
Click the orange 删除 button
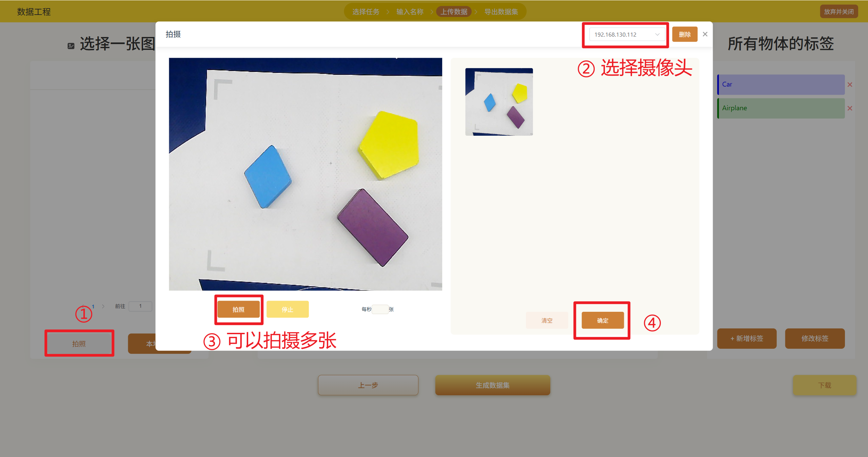click(685, 35)
